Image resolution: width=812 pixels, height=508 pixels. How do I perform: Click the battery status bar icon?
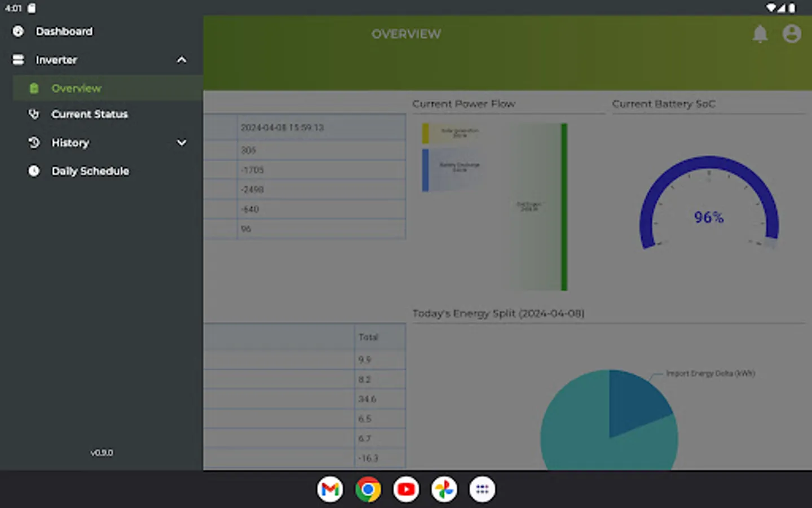click(792, 8)
